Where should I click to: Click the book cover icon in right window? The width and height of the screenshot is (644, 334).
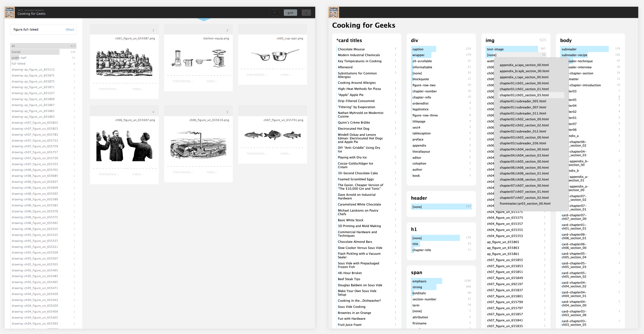(x=333, y=12)
